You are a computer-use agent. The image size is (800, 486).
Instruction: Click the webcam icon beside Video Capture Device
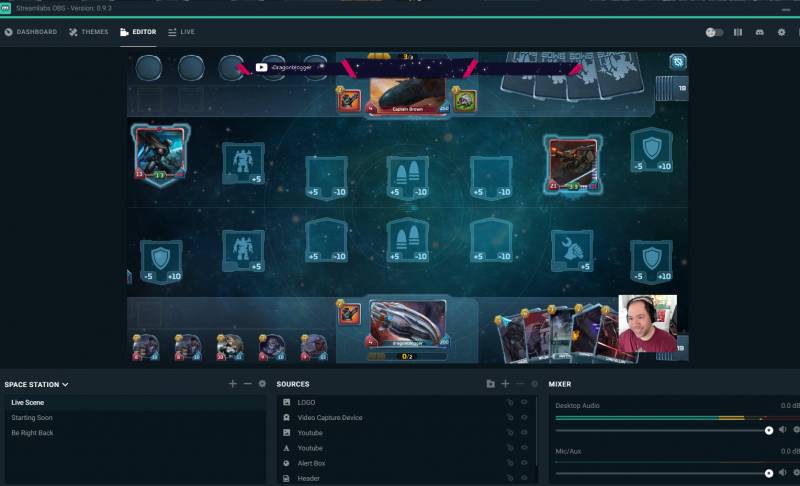tap(286, 418)
